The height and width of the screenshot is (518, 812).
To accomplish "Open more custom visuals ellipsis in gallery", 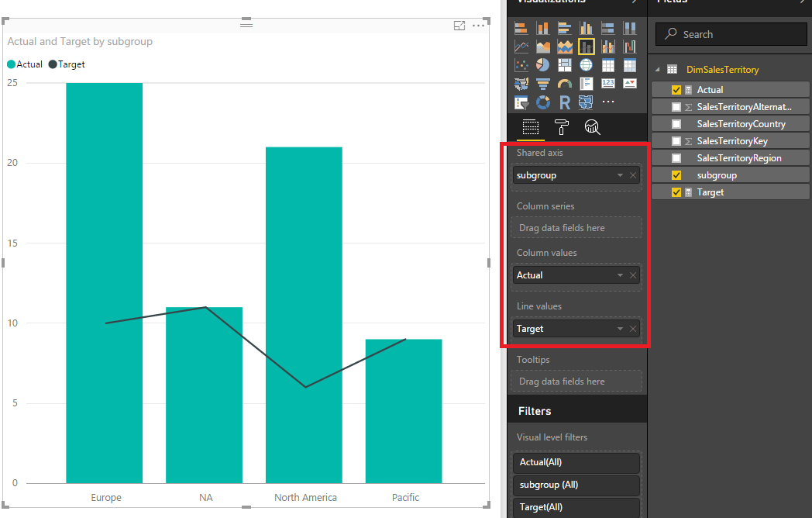I will (608, 102).
